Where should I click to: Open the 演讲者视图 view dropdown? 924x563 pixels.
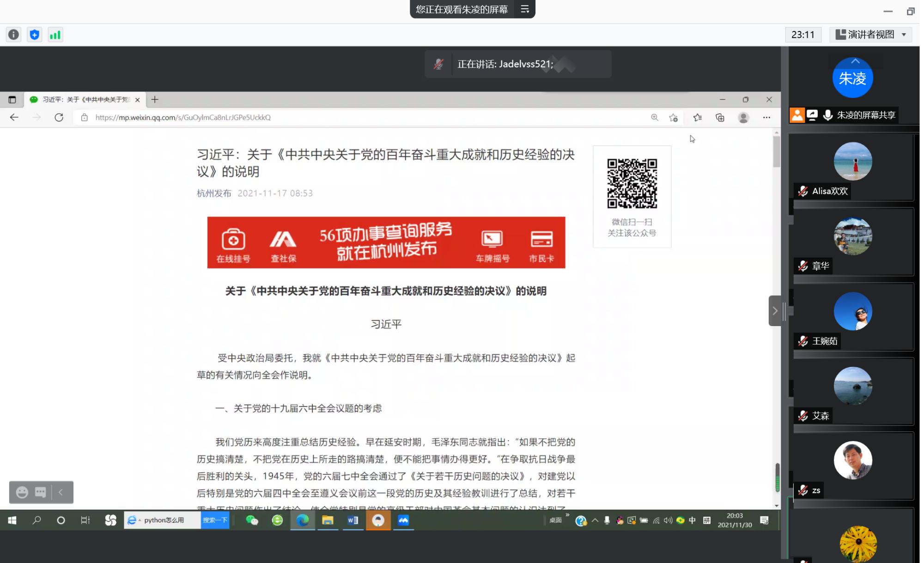[870, 35]
